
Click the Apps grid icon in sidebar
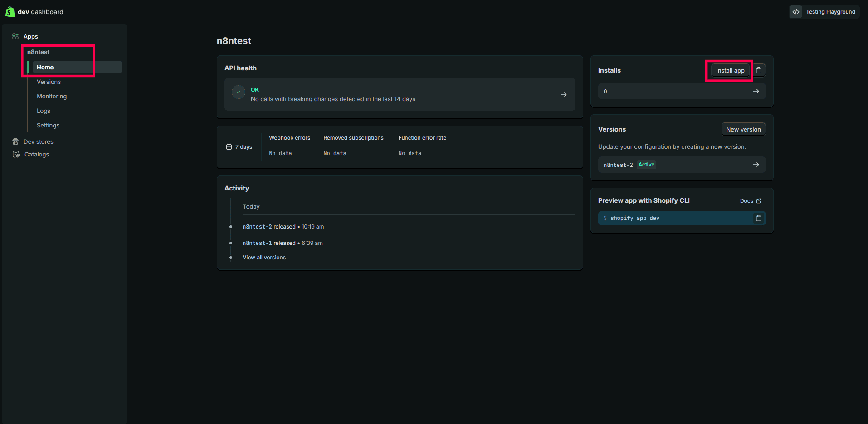pyautogui.click(x=15, y=36)
